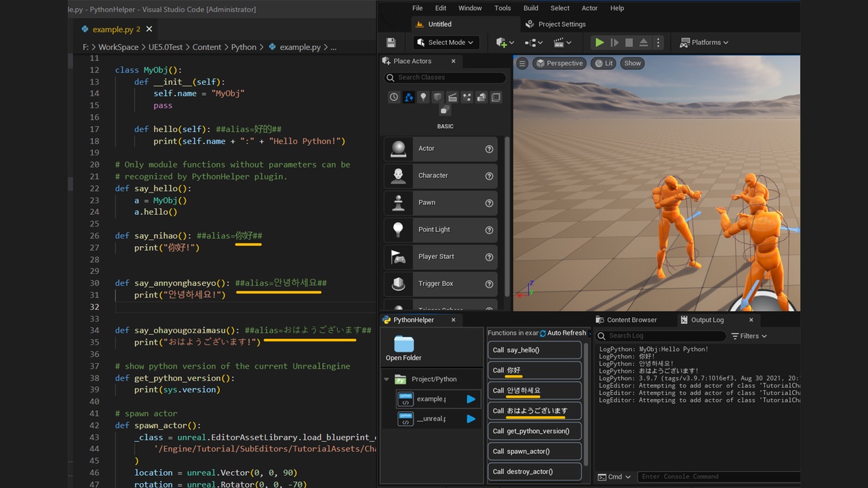Click the Call get_python_version() button

[534, 431]
